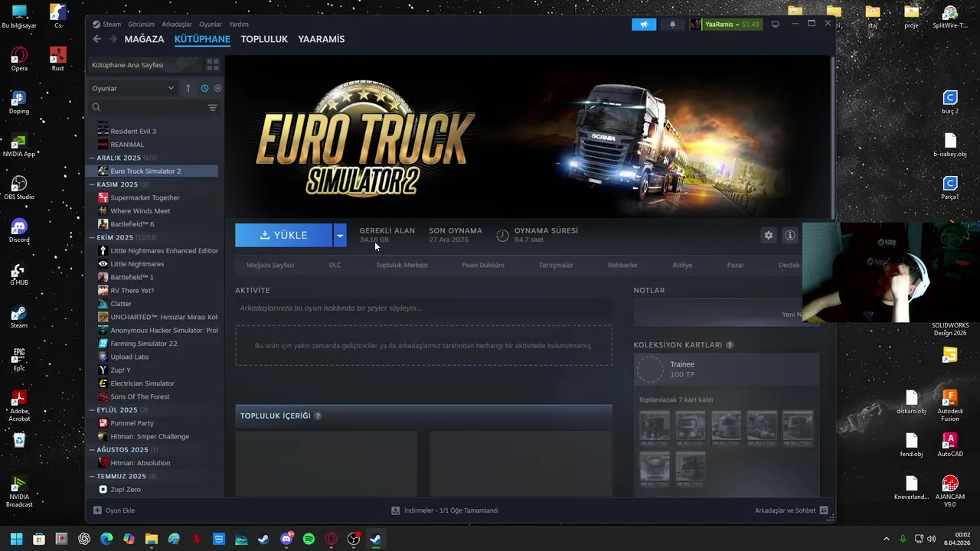980x551 pixels.
Task: Show game info circle icon
Action: pyautogui.click(x=790, y=236)
